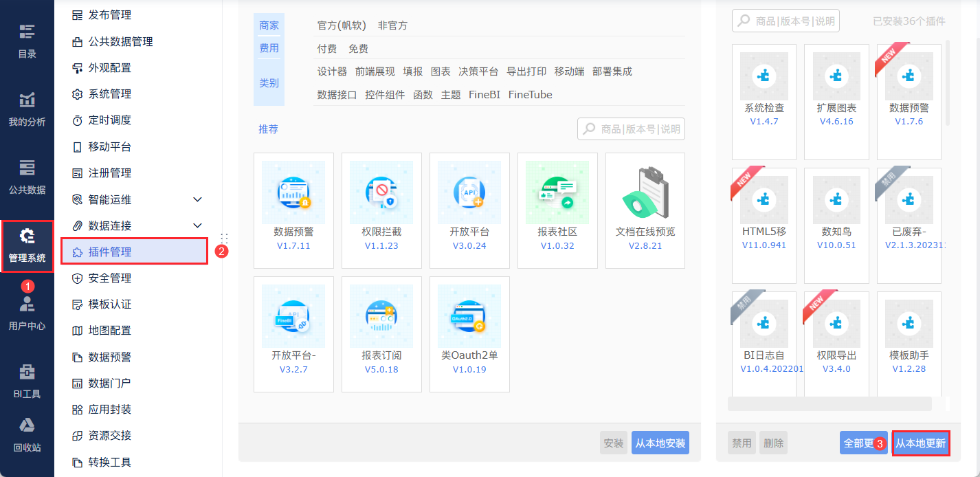
Task: Filter by 非官方 vendor
Action: coord(392,25)
